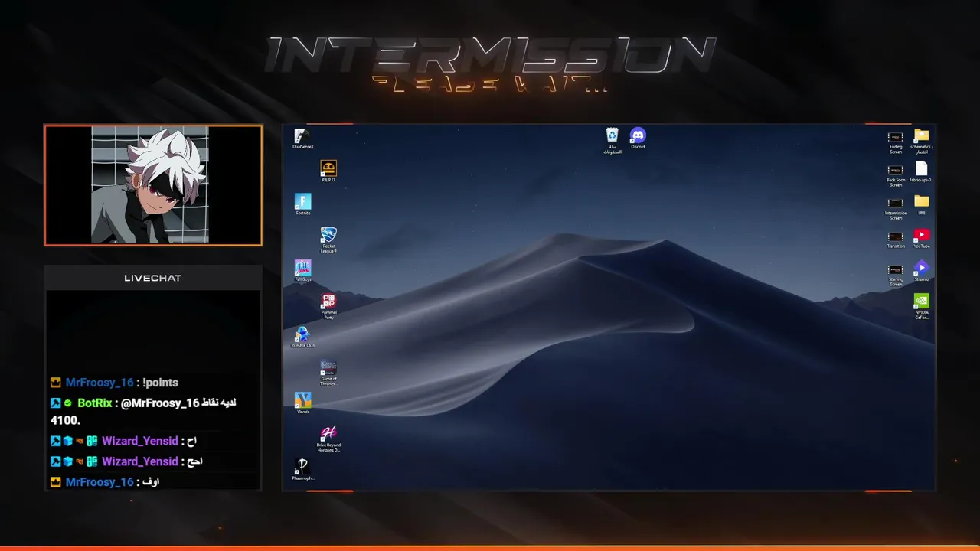Select the Ending Screen video file
Viewport: 980px width, 551px height.
tap(896, 142)
